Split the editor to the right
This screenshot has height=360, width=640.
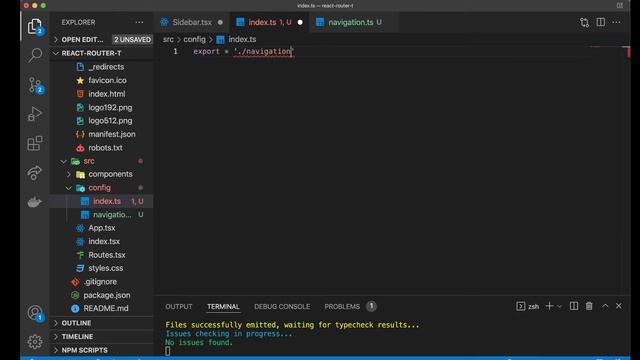[600, 22]
